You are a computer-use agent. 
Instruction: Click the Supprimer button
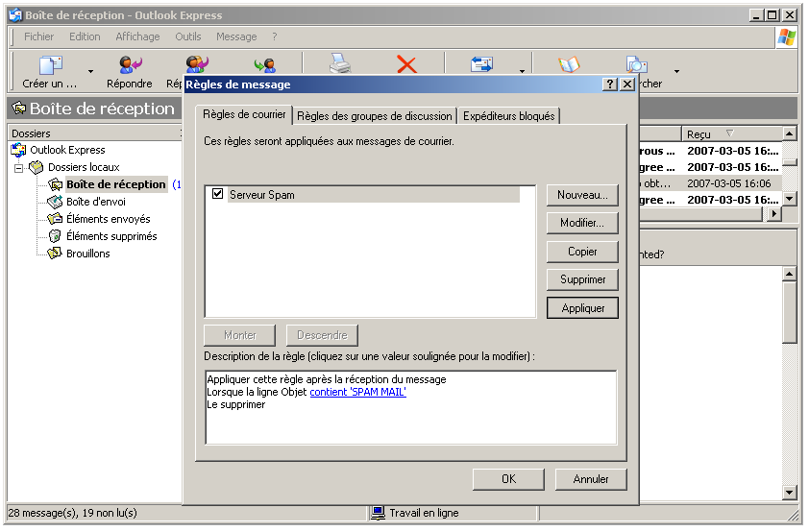[x=582, y=279]
